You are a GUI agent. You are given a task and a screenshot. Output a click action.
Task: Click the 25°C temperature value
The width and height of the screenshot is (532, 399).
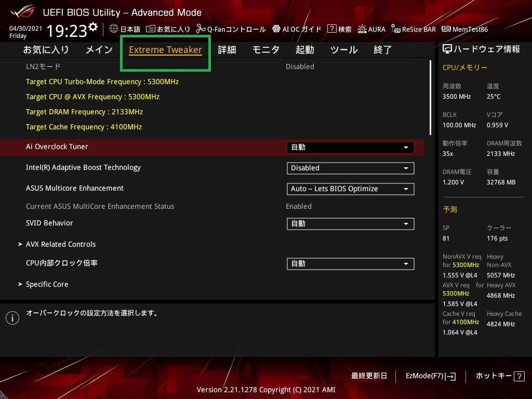(x=494, y=97)
